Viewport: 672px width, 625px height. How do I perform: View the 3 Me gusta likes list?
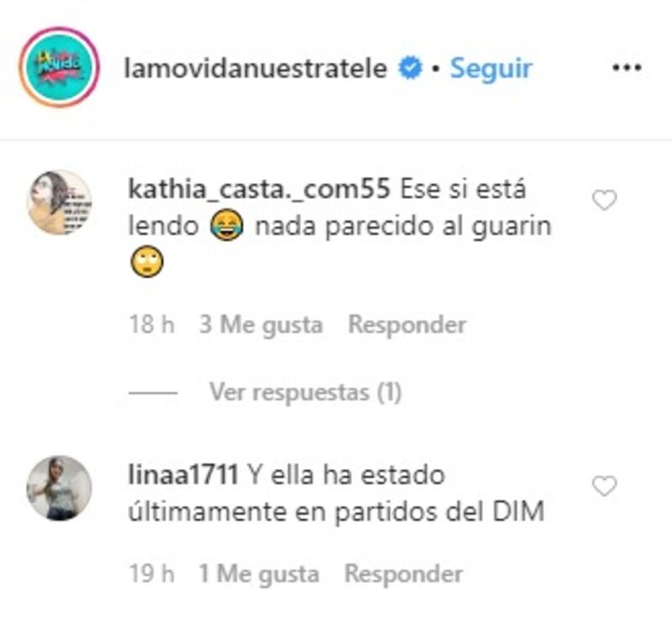[x=261, y=325]
